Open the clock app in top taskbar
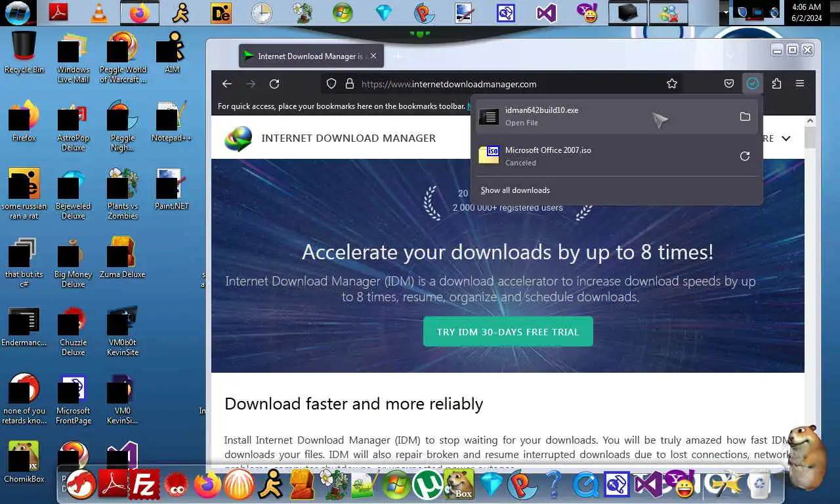This screenshot has height=504, width=840. tap(262, 12)
